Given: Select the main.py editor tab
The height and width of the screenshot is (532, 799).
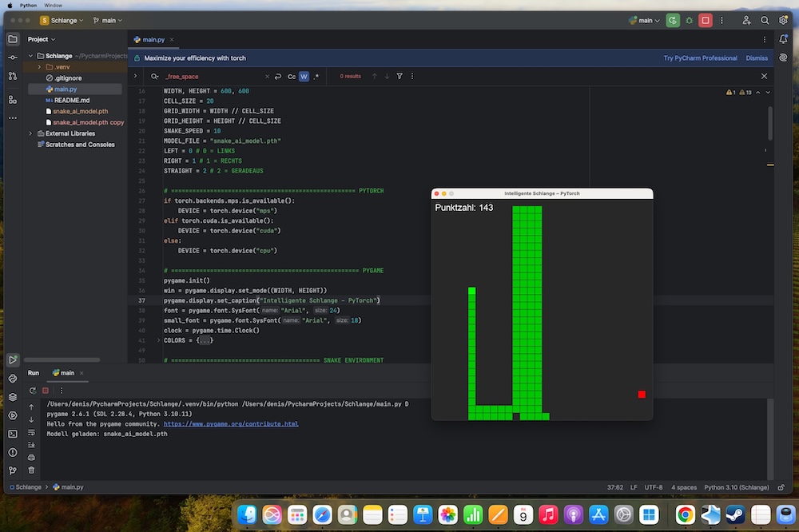Looking at the screenshot, I should pyautogui.click(x=153, y=39).
